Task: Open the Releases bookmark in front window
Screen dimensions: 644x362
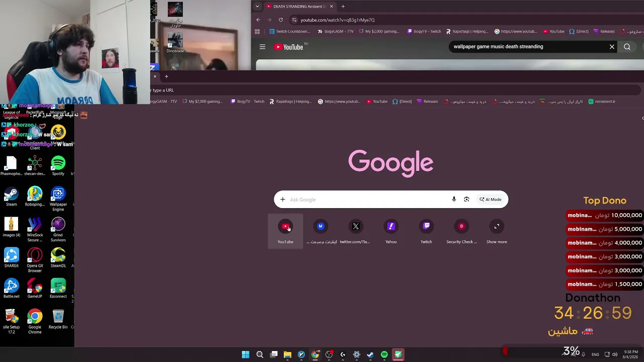Action: point(428,102)
